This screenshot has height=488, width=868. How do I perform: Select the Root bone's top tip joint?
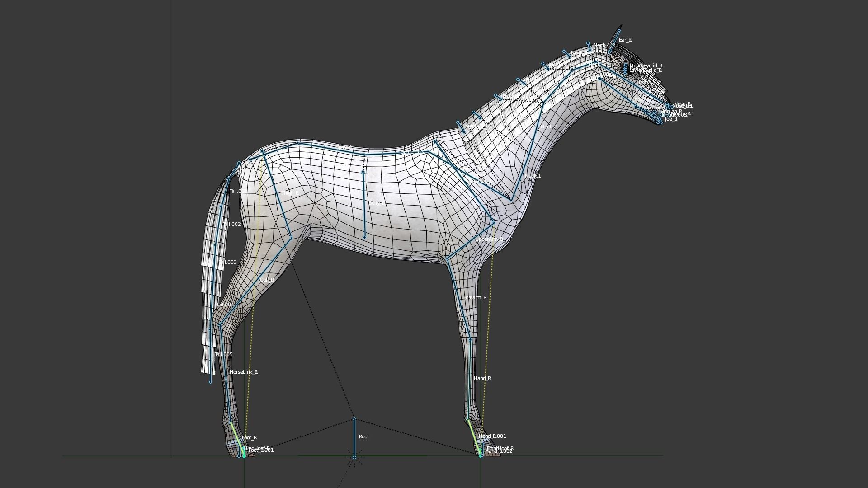point(354,418)
